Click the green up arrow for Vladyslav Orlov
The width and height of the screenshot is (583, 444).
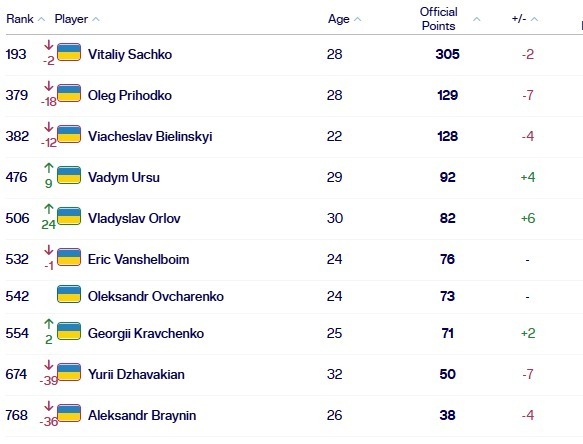(49, 208)
